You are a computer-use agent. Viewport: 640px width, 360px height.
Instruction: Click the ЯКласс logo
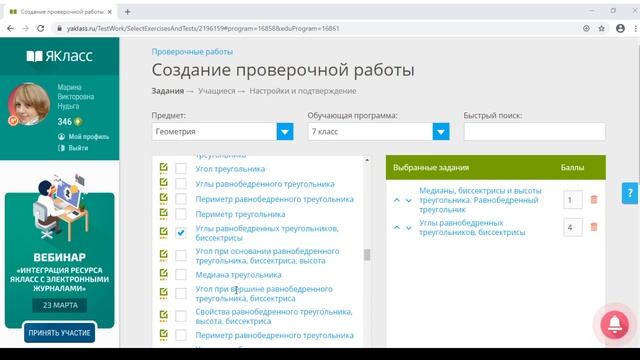(60, 56)
